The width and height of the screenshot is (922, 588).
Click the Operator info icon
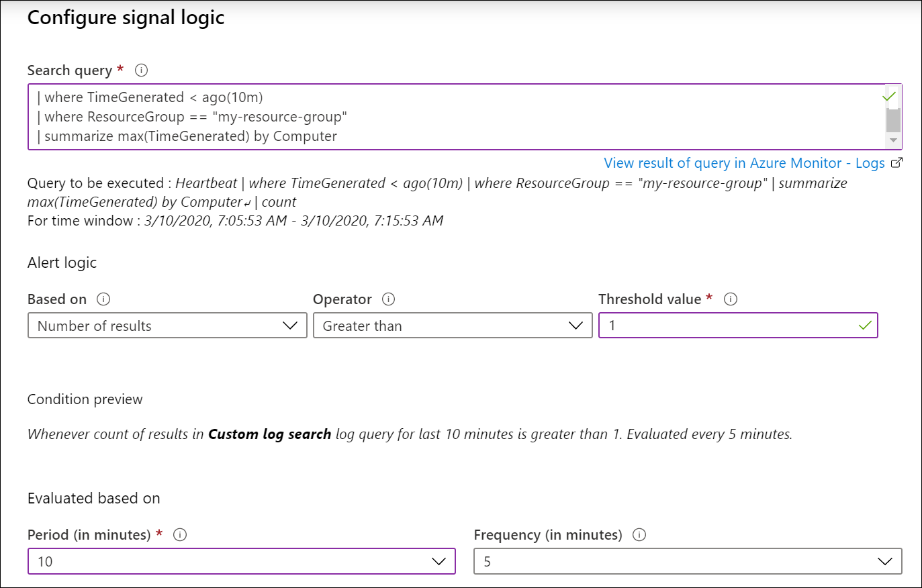[x=388, y=299]
